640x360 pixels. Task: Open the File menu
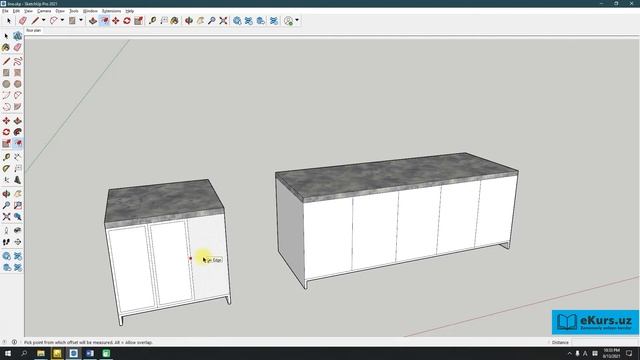pos(5,11)
